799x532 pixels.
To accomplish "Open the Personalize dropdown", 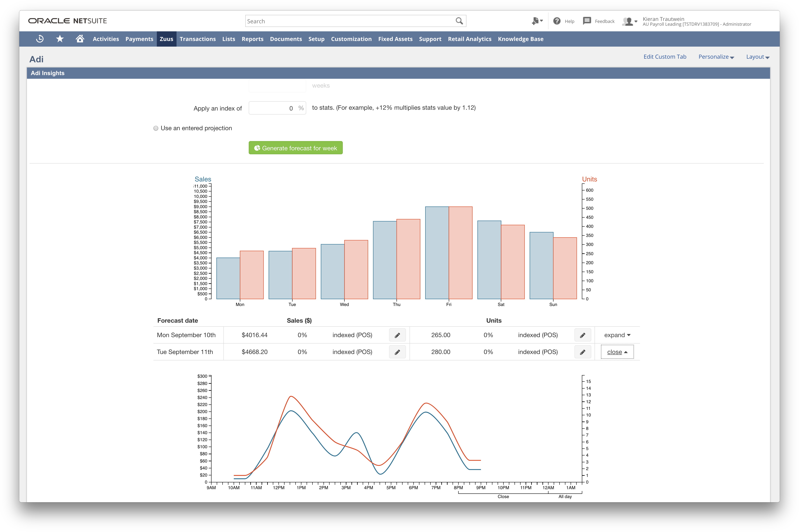I will pyautogui.click(x=716, y=57).
